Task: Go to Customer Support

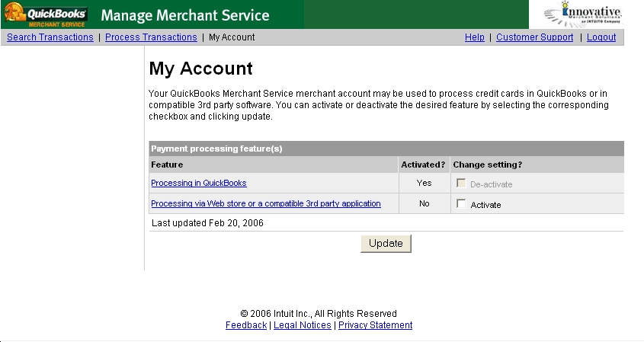Action: [x=535, y=37]
